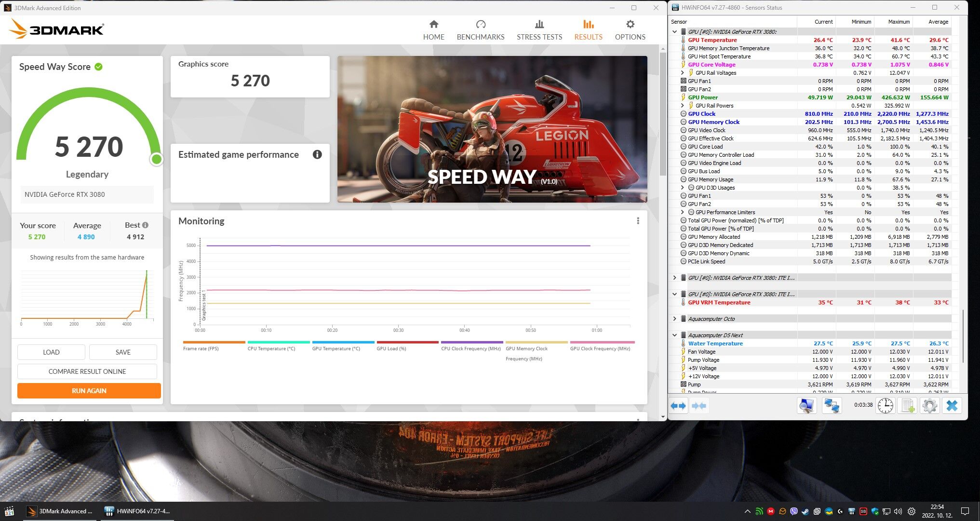Click the blue X to close sensors

click(952, 406)
